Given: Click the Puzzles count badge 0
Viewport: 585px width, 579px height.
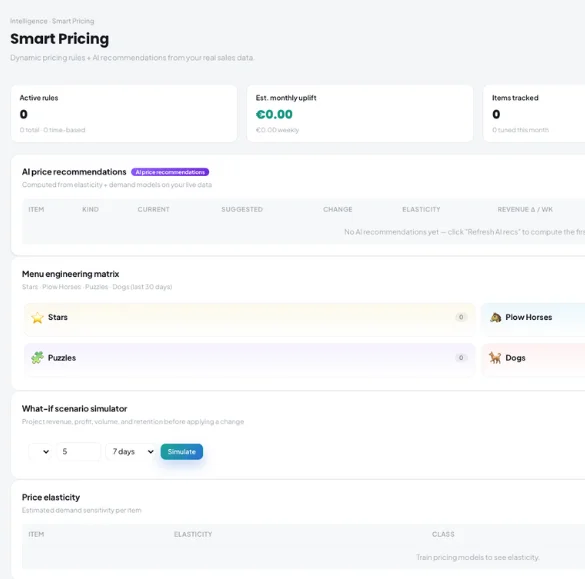Looking at the screenshot, I should pos(461,358).
